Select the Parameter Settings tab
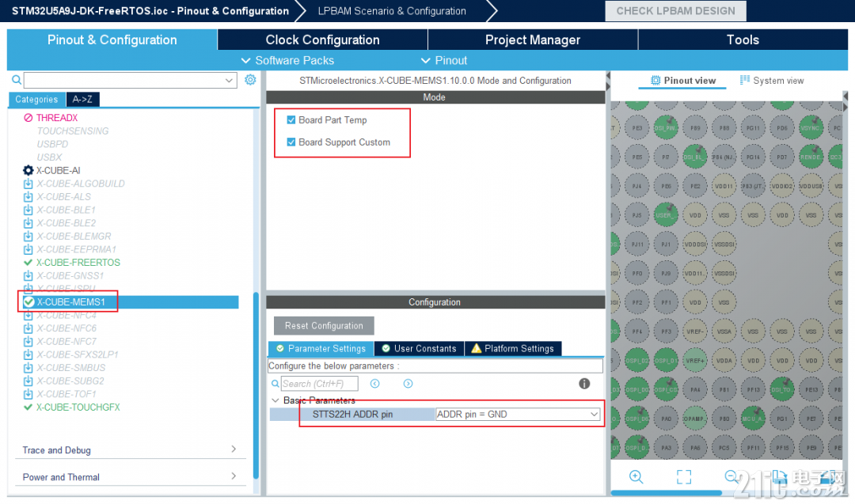Image resolution: width=855 pixels, height=504 pixels. click(321, 349)
